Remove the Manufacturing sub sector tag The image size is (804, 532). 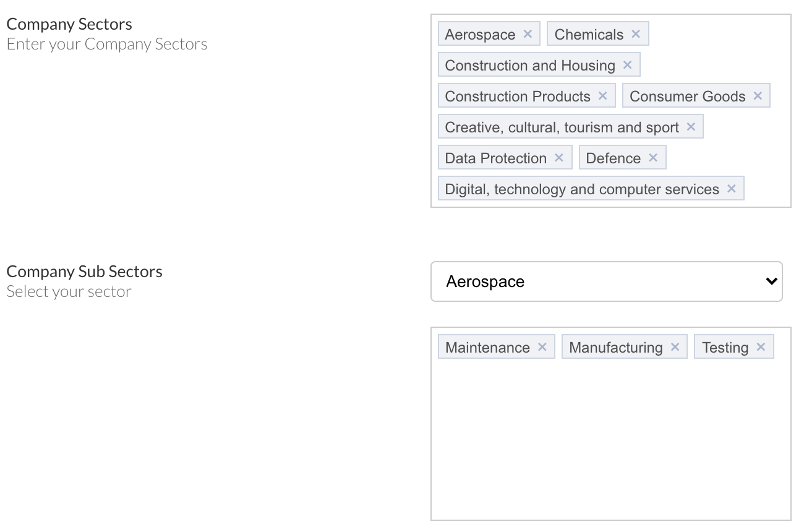click(x=674, y=346)
